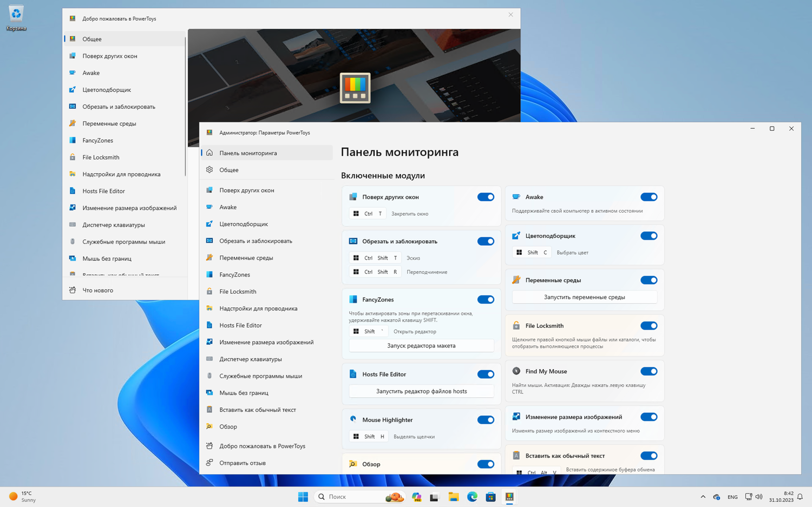
Task: Click Цветоподборщик icon in the Welcome window sidebar
Action: (x=73, y=89)
